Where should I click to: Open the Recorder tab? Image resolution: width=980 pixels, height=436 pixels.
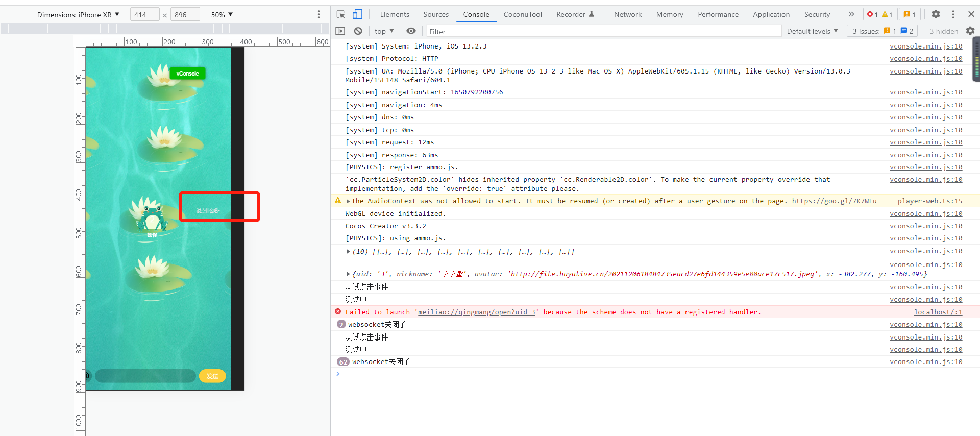coord(575,14)
